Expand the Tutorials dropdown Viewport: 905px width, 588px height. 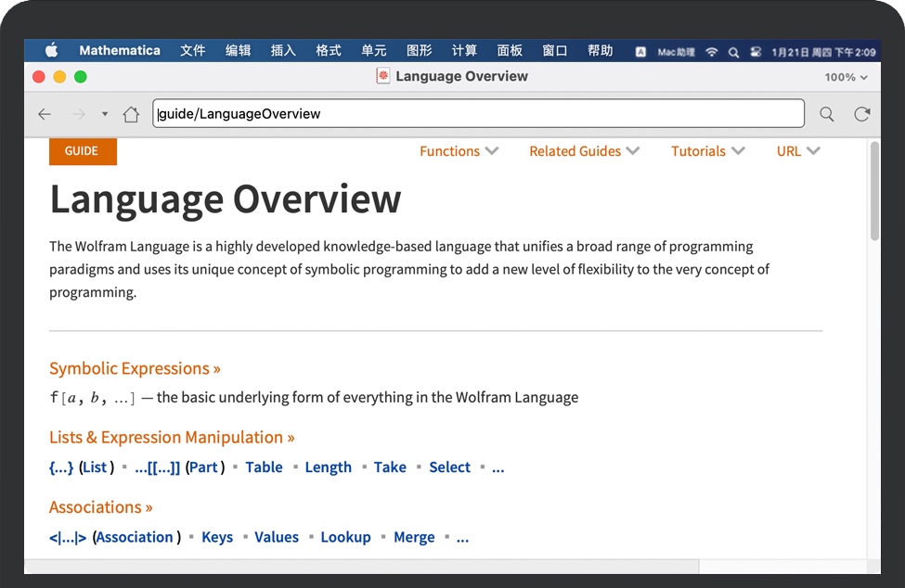(x=707, y=151)
